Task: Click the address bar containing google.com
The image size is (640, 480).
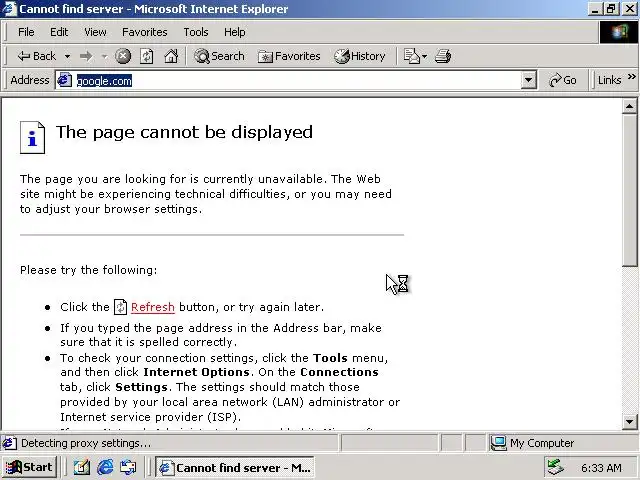Action: coord(295,80)
